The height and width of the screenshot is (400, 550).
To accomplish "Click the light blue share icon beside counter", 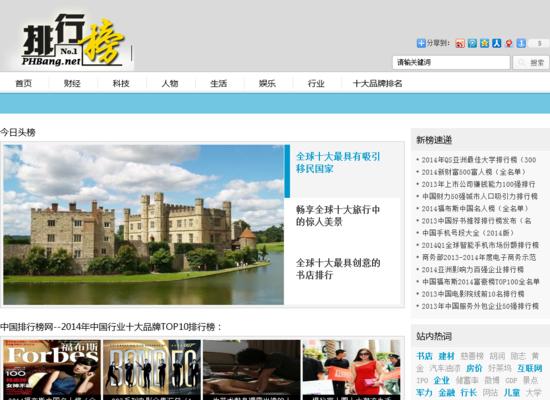I will (x=521, y=43).
